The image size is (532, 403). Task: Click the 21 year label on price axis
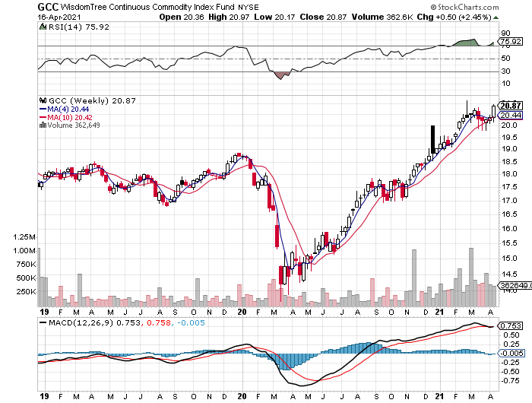tap(439, 312)
